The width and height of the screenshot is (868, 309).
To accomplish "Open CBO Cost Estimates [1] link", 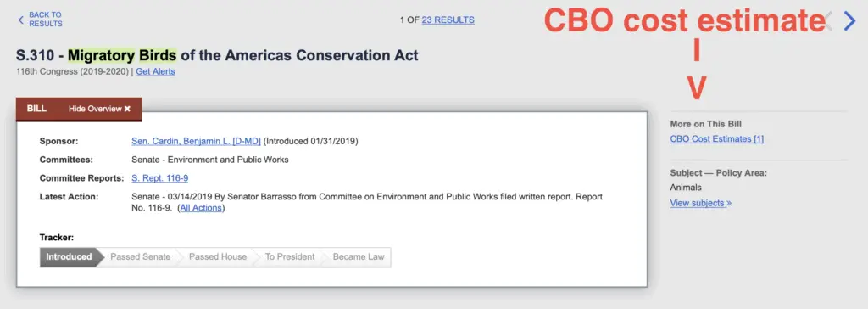I will (717, 138).
